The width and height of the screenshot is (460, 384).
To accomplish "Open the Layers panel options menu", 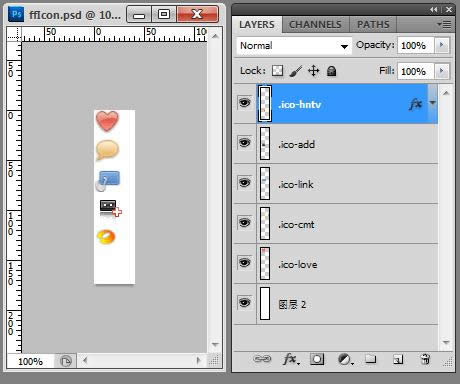I will (444, 24).
